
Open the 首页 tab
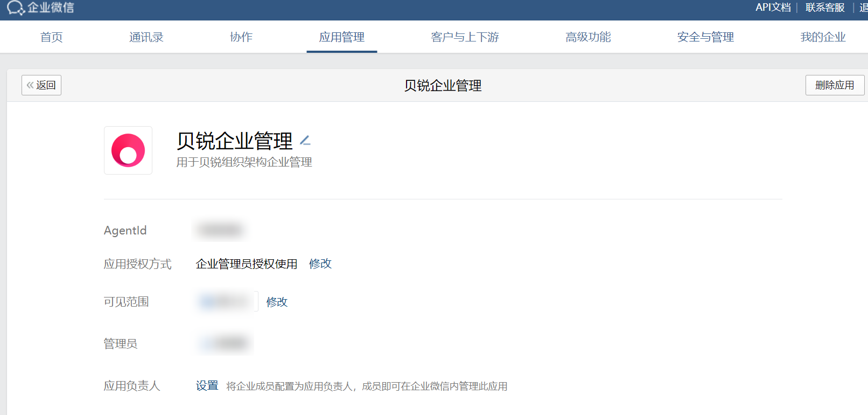point(52,37)
